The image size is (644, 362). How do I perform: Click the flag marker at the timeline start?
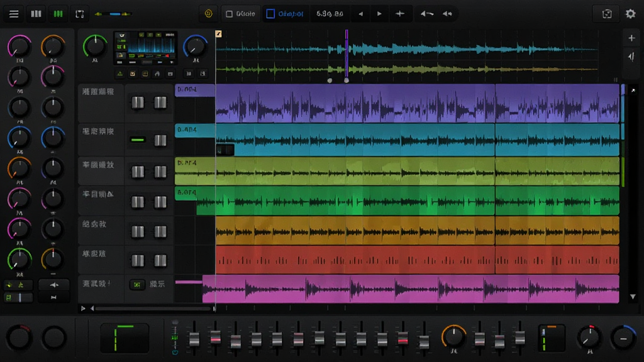pos(218,34)
